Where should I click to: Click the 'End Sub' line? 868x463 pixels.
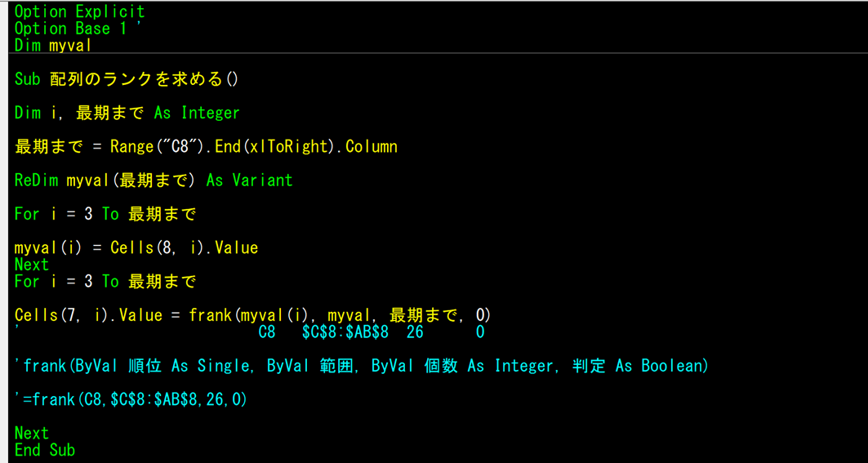coord(45,450)
